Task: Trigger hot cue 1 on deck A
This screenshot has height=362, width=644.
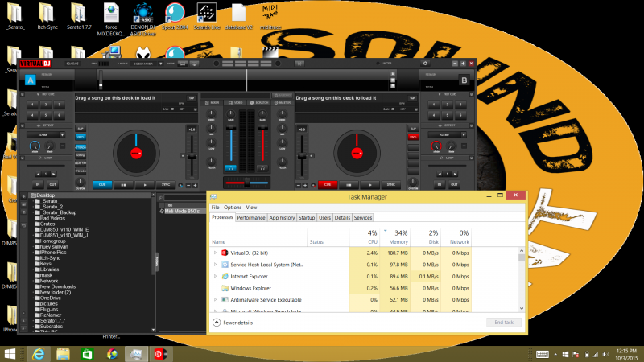Action: point(32,105)
